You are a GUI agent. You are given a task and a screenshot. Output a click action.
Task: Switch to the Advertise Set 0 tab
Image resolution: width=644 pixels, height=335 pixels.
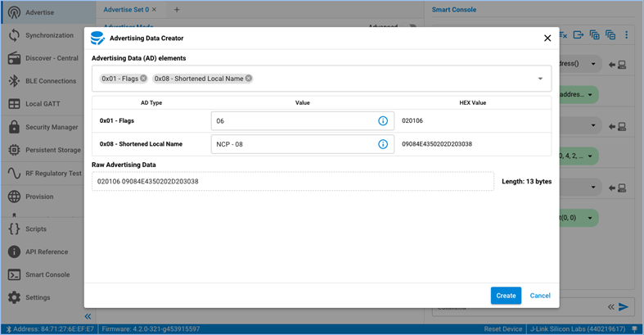tap(126, 10)
